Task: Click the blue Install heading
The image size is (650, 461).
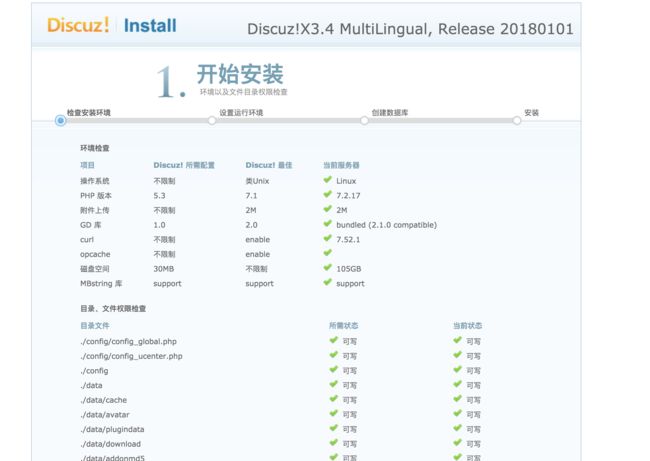Action: (x=150, y=26)
